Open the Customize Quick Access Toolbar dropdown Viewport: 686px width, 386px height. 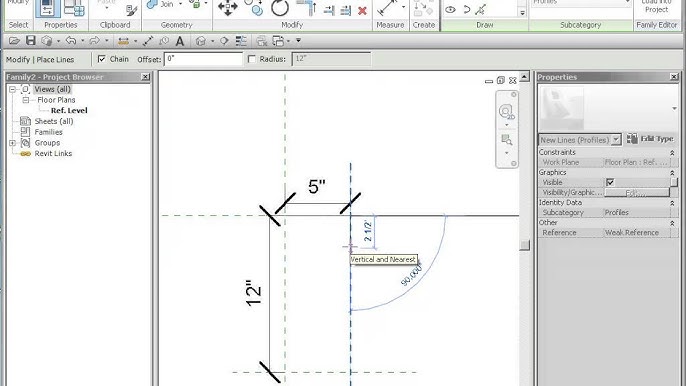coord(298,41)
